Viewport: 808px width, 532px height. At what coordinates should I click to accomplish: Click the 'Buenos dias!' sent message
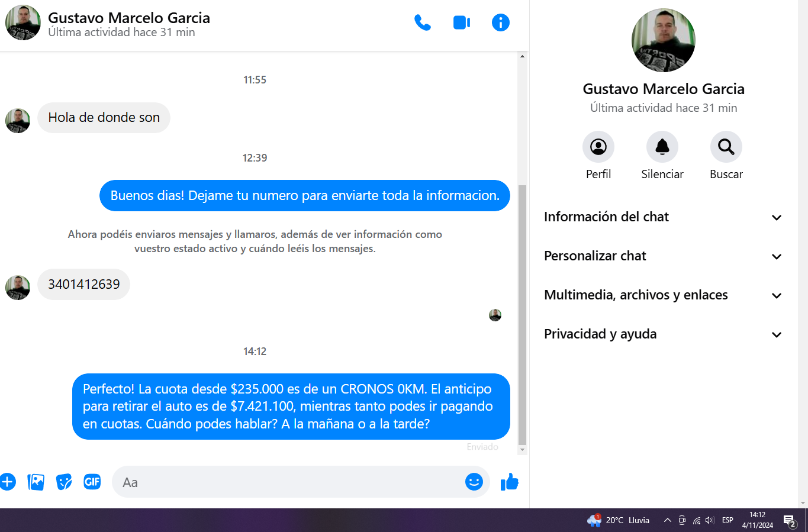coord(305,196)
